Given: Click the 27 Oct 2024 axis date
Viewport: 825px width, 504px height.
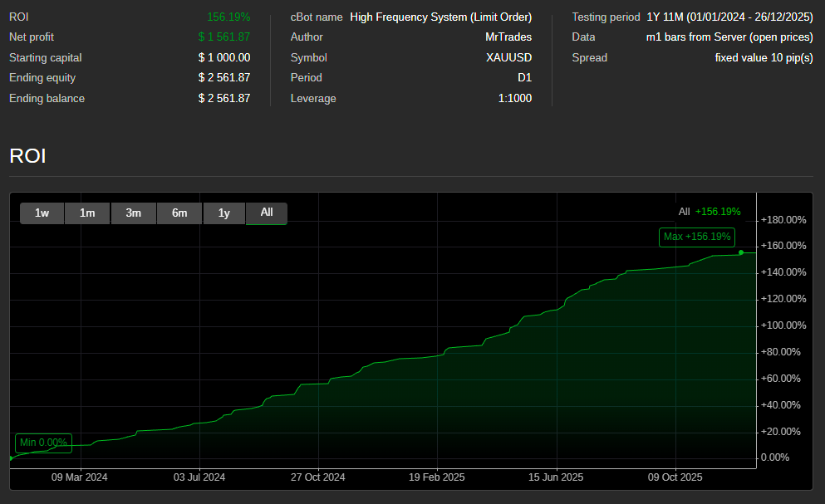Looking at the screenshot, I should [318, 477].
